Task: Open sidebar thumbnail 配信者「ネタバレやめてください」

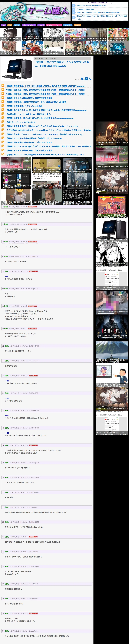Action: 112,375
